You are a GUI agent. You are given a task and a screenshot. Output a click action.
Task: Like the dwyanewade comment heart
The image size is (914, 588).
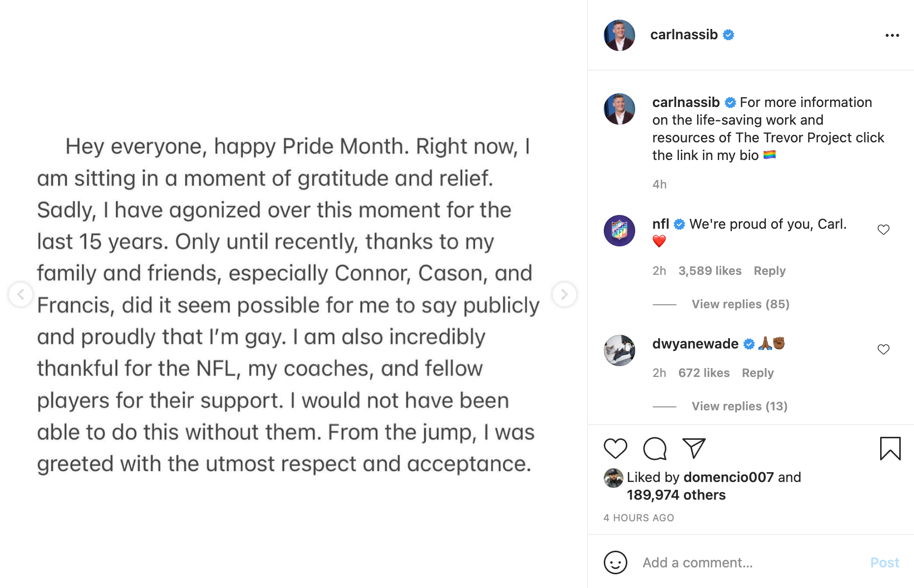[884, 349]
